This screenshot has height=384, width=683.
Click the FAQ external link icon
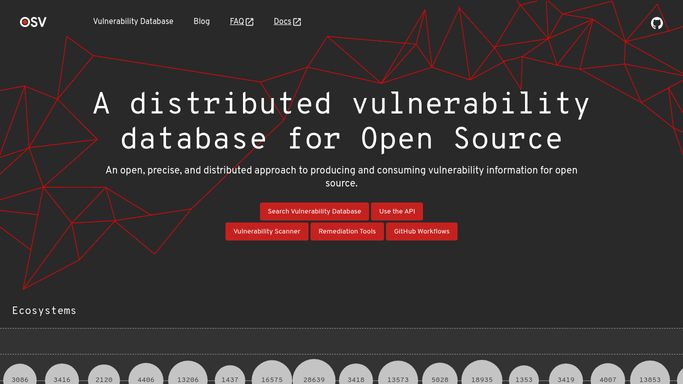pyautogui.click(x=250, y=22)
